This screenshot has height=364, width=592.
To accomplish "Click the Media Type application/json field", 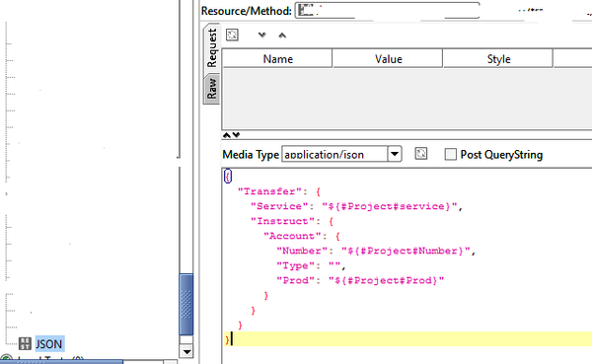I will [x=334, y=155].
